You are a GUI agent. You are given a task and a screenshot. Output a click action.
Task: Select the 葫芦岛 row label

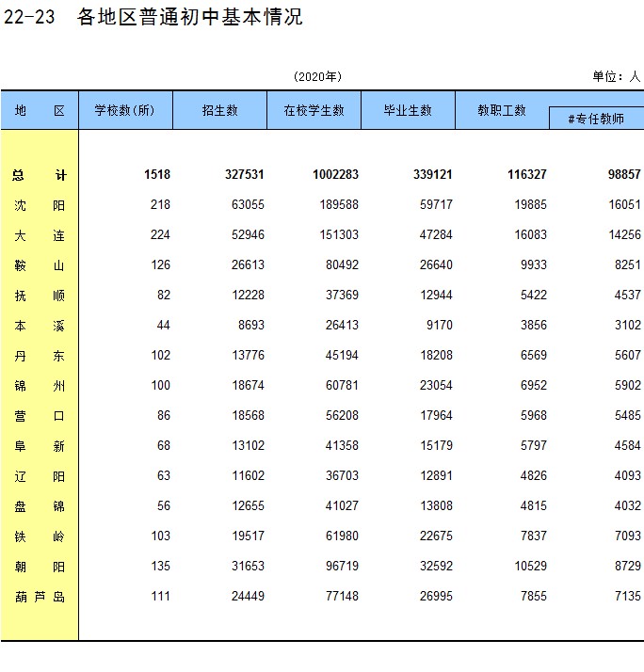click(40, 597)
